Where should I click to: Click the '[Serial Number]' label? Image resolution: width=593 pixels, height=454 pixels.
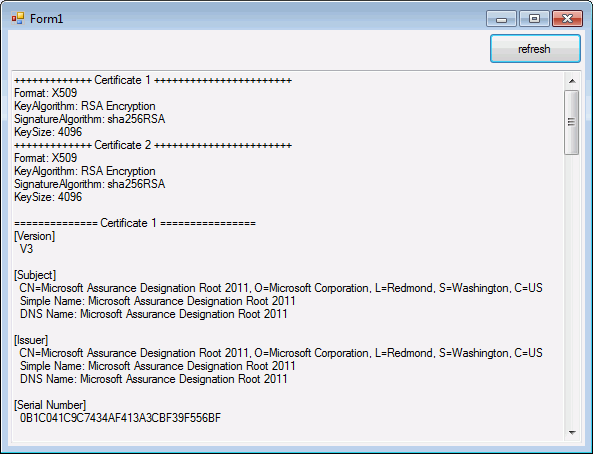click(x=50, y=405)
